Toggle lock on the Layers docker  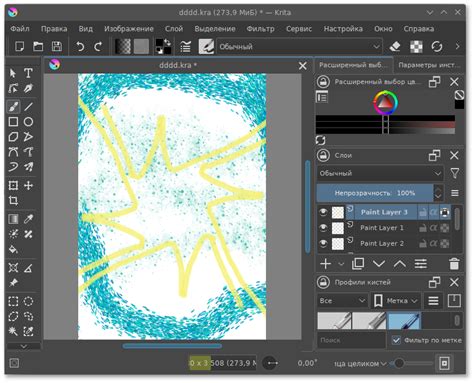(323, 155)
